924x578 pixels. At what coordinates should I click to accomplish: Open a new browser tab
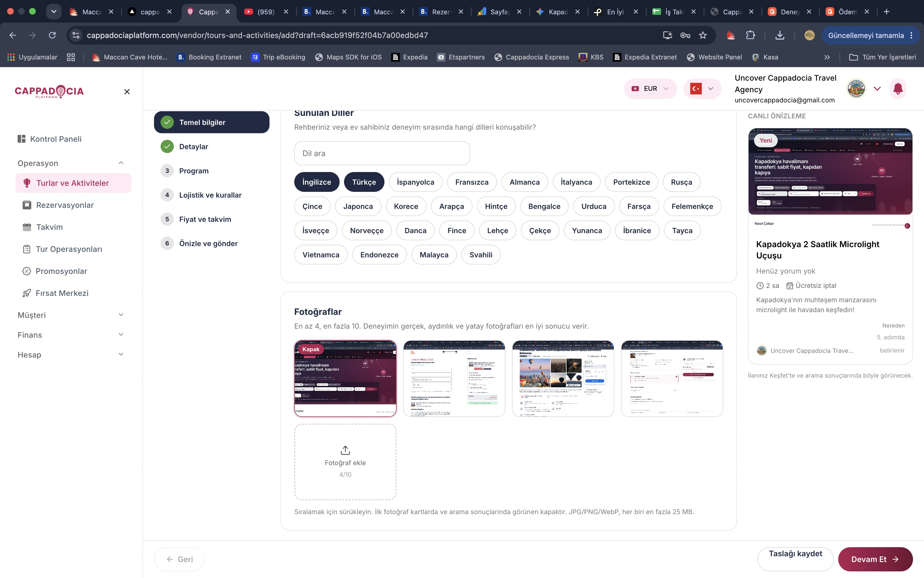887,12
